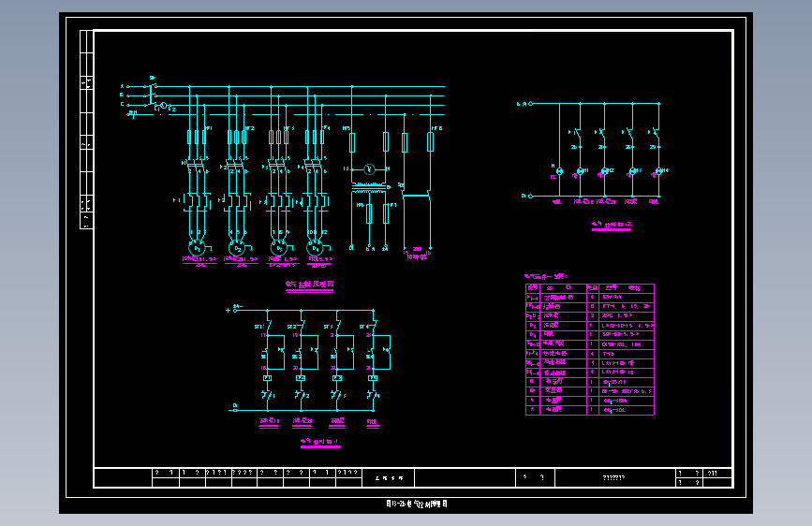Select the D2 motor symbol
This screenshot has width=812, height=526.
[237, 249]
